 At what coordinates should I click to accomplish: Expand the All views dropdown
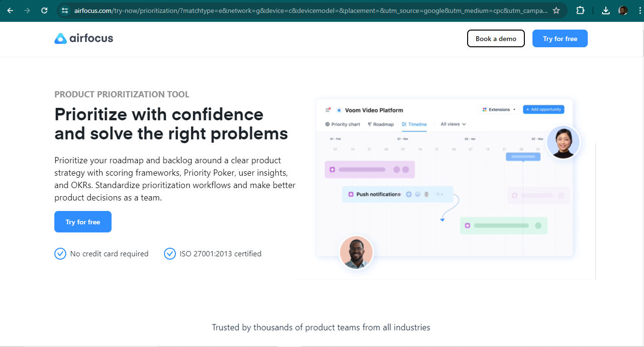pyautogui.click(x=453, y=124)
